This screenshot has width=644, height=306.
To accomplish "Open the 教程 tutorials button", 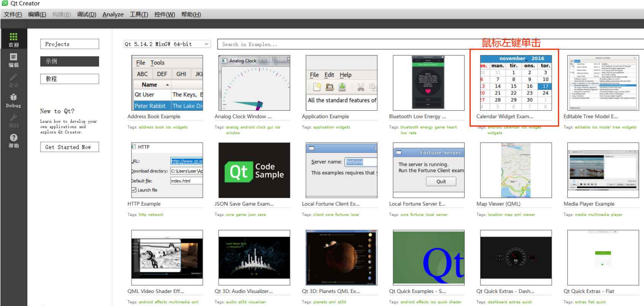I will (x=70, y=79).
